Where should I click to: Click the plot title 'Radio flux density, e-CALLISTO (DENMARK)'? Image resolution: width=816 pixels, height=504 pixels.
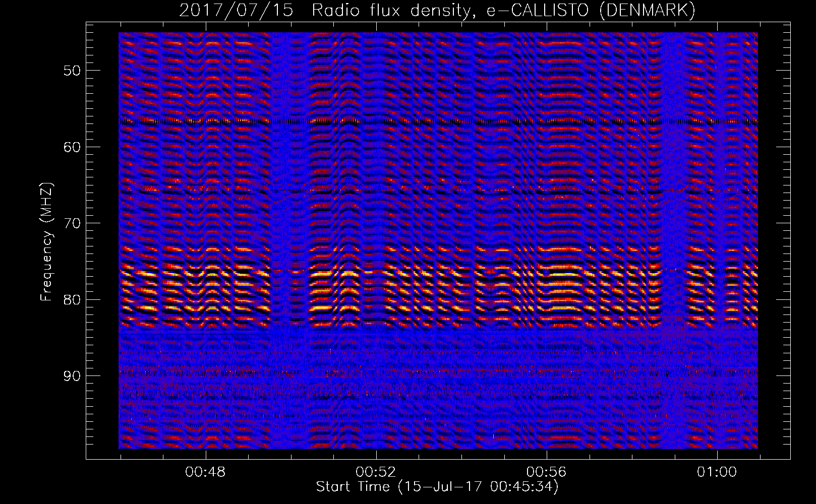tap(504, 11)
